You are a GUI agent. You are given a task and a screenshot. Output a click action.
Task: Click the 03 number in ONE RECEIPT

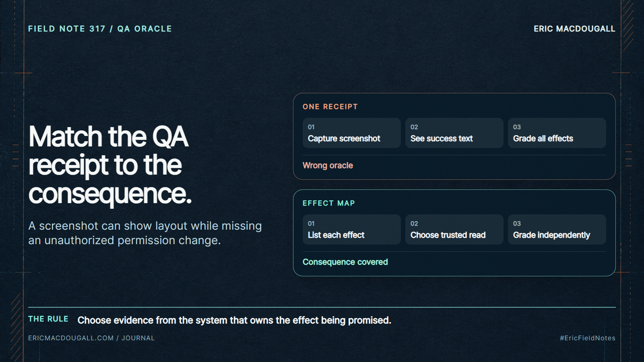pyautogui.click(x=517, y=127)
